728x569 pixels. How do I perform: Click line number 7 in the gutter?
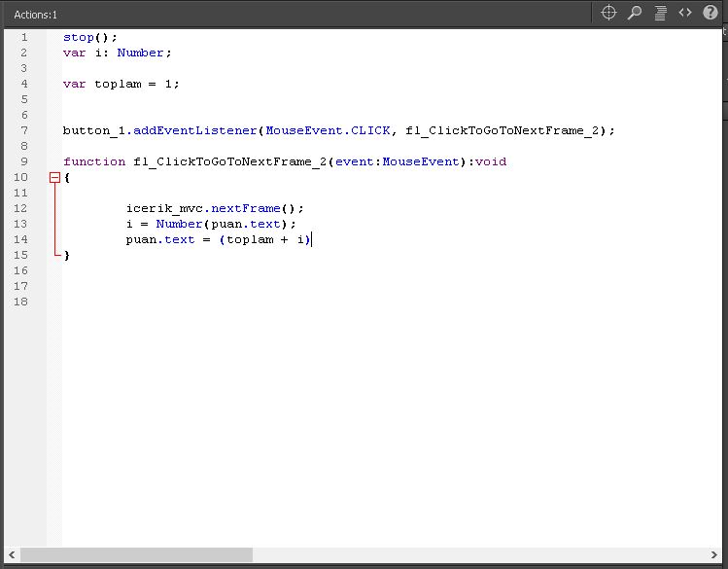pyautogui.click(x=23, y=130)
